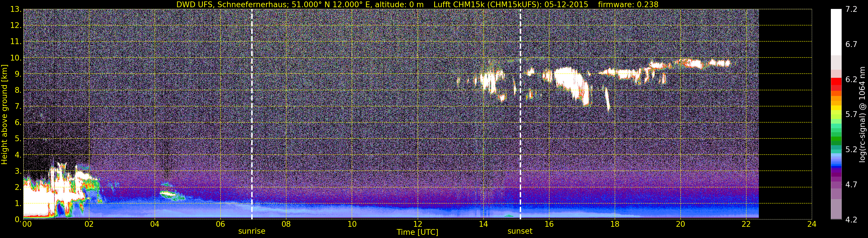Click the colorbar tick label '4.7'
The height and width of the screenshot is (238, 868).
pos(851,185)
